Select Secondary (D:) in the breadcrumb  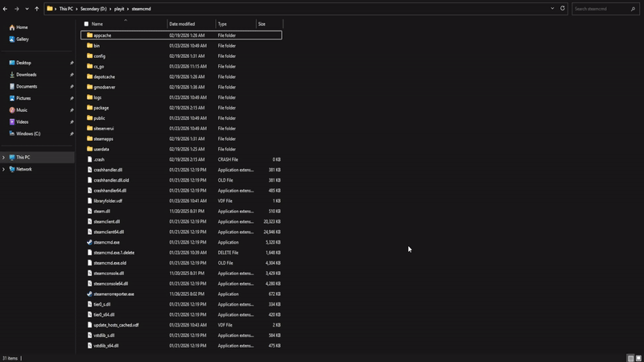pyautogui.click(x=93, y=9)
